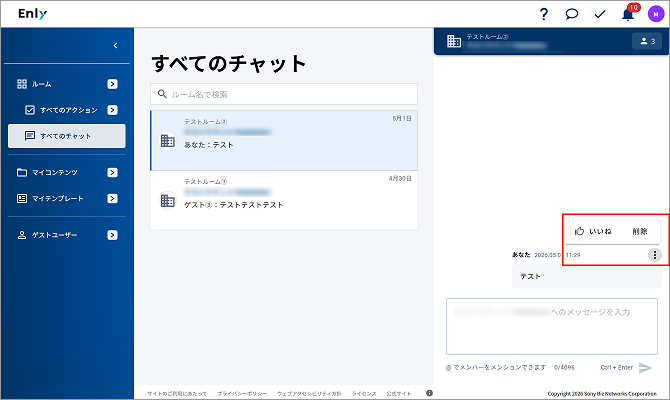Image resolution: width=670 pixels, height=400 pixels.
Task: Open the help question mark icon
Action: pos(544,14)
